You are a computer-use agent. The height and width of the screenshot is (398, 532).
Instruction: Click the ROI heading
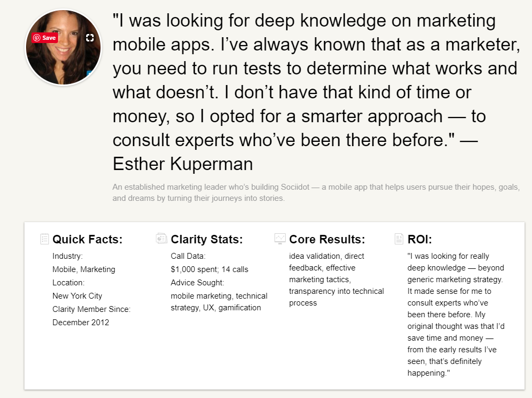pyautogui.click(x=420, y=239)
